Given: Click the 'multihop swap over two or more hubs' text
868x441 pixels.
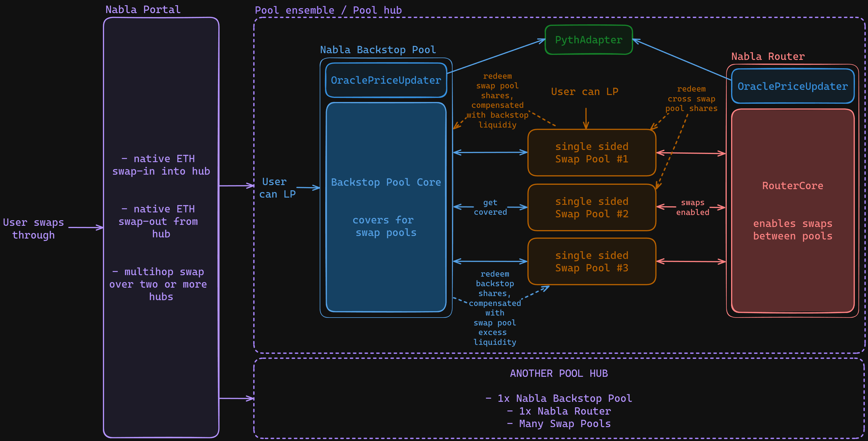Looking at the screenshot, I should pyautogui.click(x=158, y=284).
